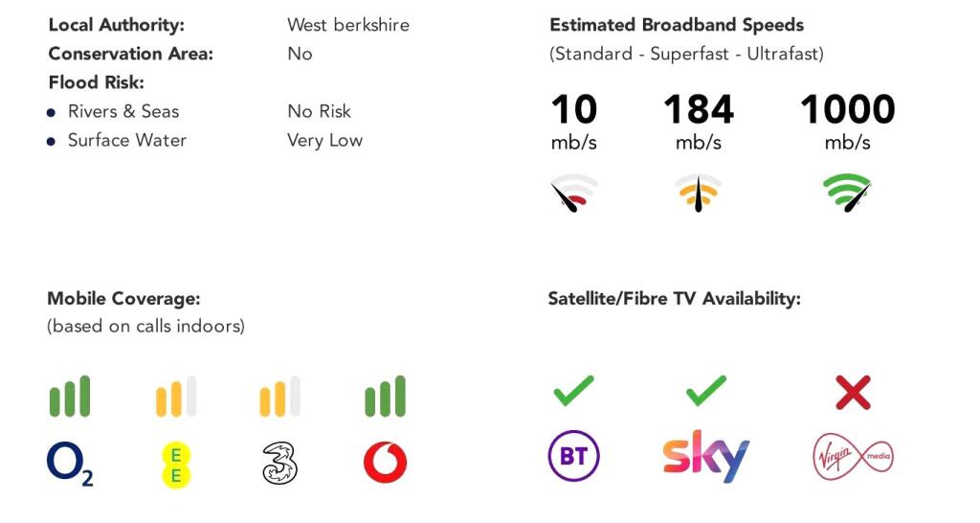Click the green signal bars above O2
980x523 pixels.
click(70, 397)
